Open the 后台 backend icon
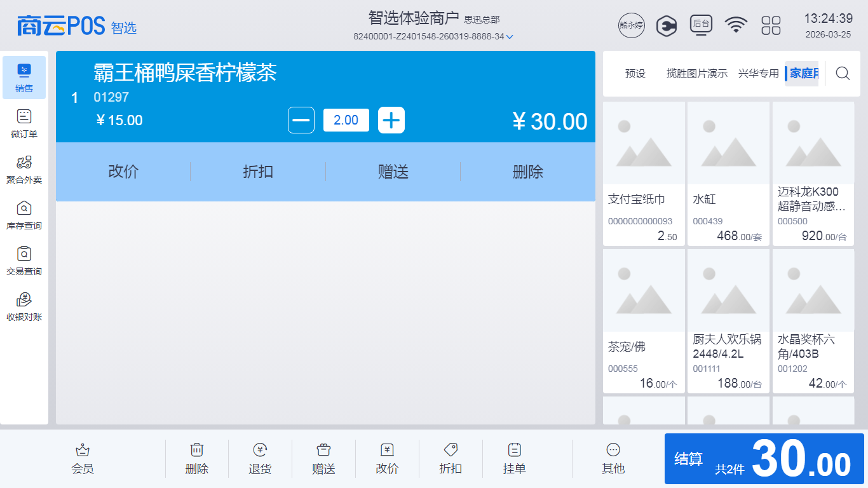The height and width of the screenshot is (488, 868). click(701, 25)
